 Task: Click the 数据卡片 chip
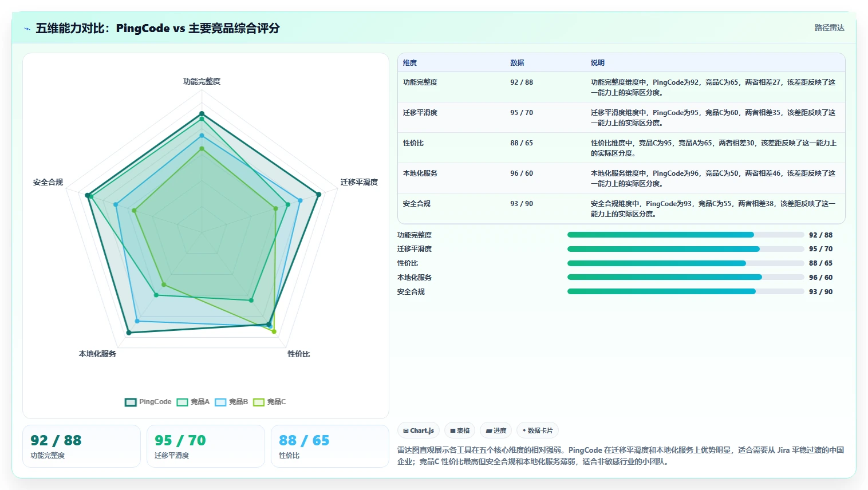[x=538, y=430]
